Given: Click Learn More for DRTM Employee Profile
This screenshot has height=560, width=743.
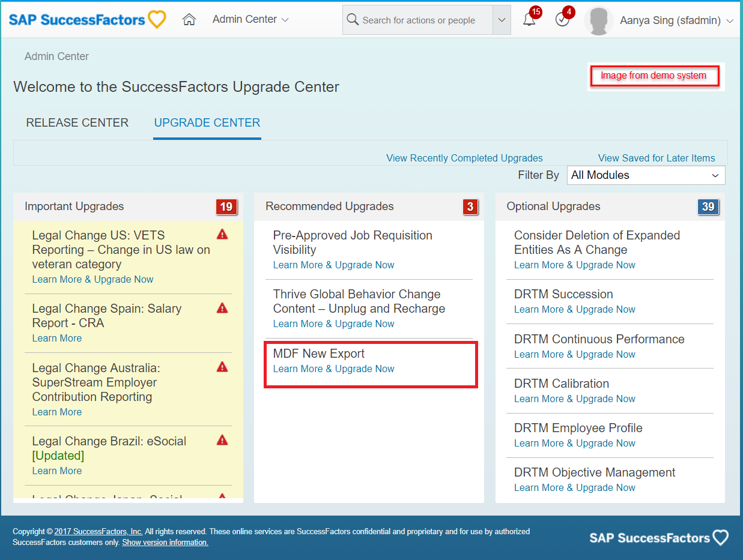Looking at the screenshot, I should 575,443.
